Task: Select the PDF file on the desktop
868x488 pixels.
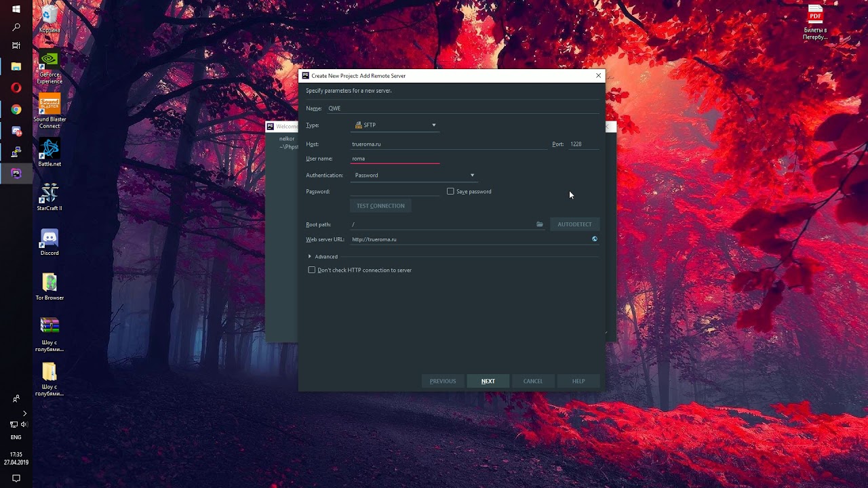Action: (x=815, y=22)
